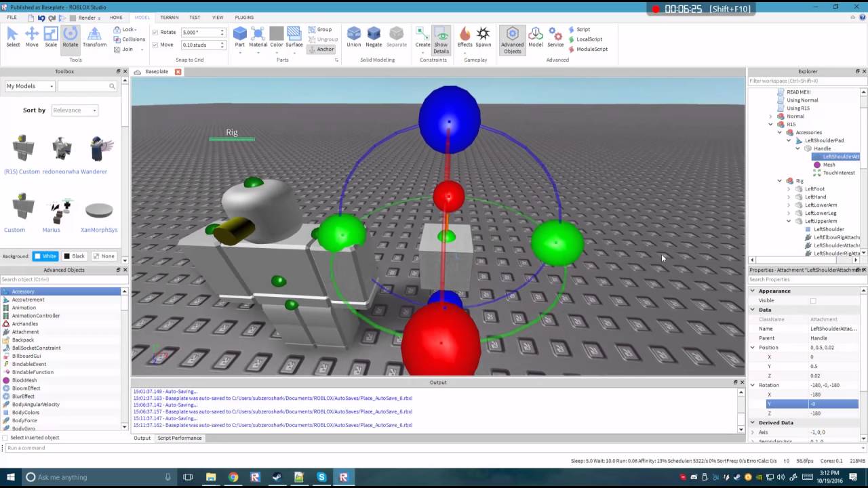Toggle Collisions in Tools group
Viewport: 868px width, 488px height.
point(129,39)
